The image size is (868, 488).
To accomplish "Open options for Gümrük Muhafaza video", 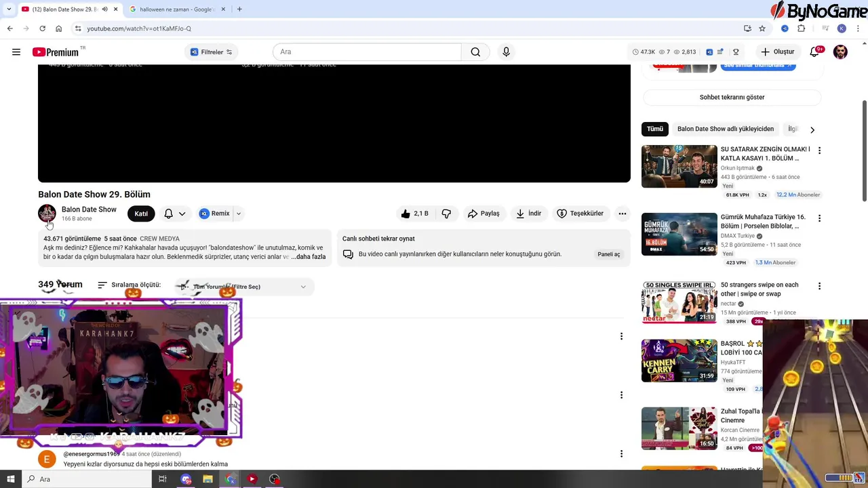I will (x=819, y=218).
